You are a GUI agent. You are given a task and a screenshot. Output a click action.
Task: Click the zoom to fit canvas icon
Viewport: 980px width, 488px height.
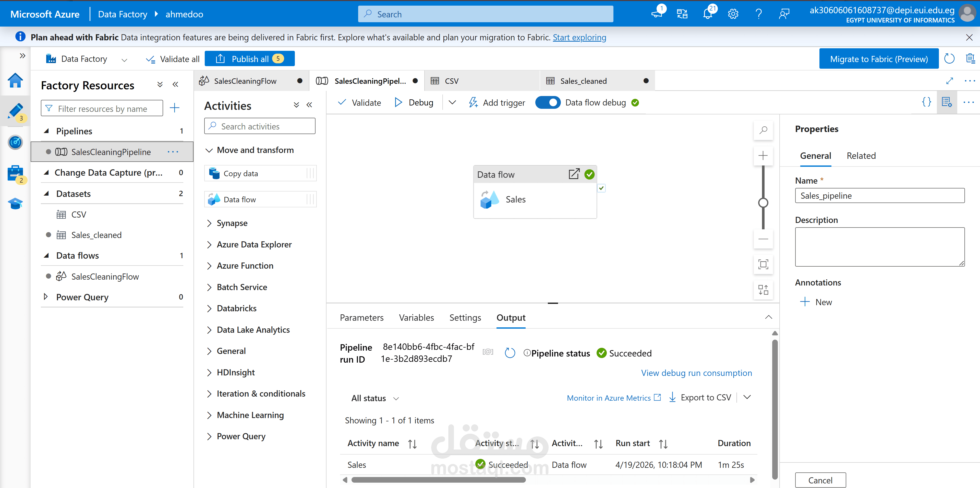point(763,264)
